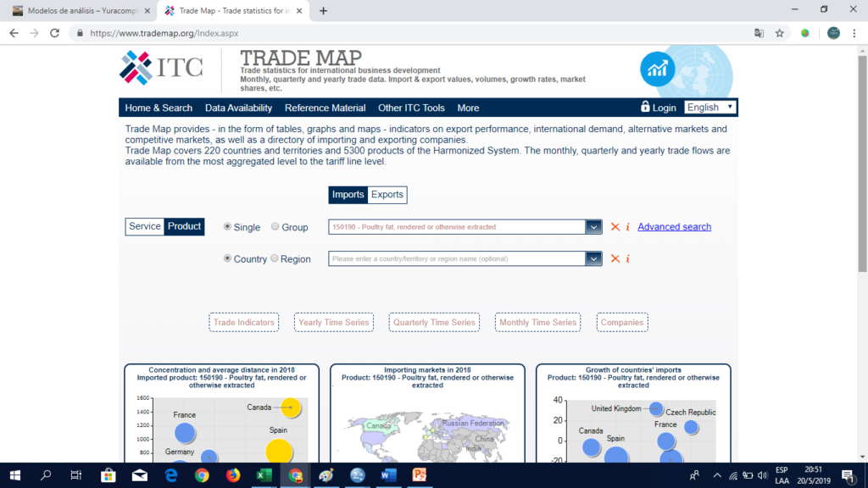Image resolution: width=868 pixels, height=488 pixels.
Task: Open the More menu
Action: (x=468, y=108)
